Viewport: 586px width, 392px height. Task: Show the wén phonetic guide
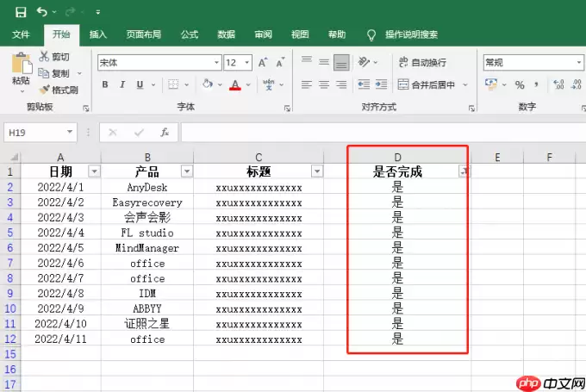pyautogui.click(x=268, y=84)
